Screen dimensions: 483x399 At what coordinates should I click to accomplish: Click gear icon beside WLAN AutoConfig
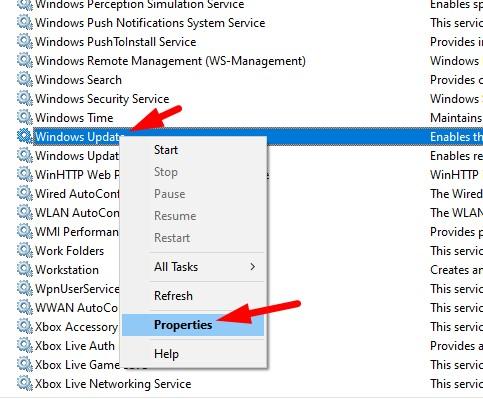pos(24,213)
